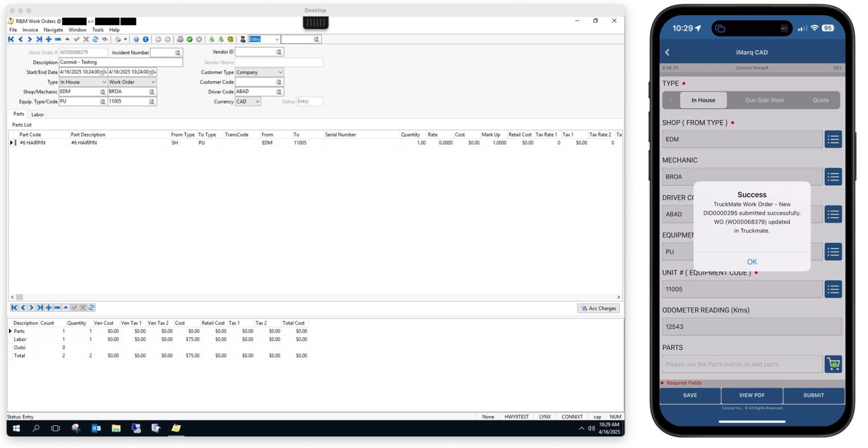Image resolution: width=868 pixels, height=448 pixels.
Task: Open the Invoice menu
Action: pyautogui.click(x=30, y=29)
